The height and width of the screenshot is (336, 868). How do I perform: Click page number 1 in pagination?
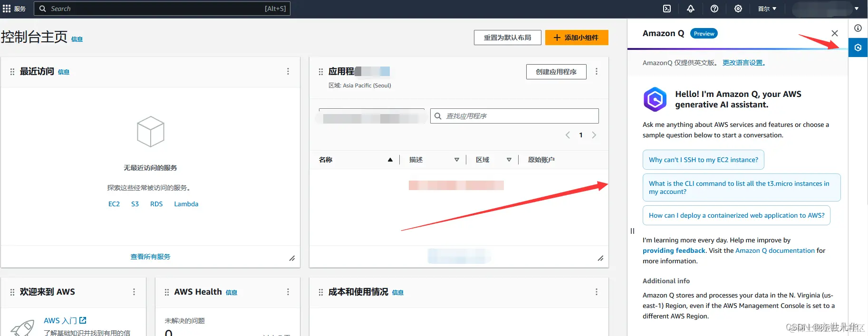click(x=581, y=135)
